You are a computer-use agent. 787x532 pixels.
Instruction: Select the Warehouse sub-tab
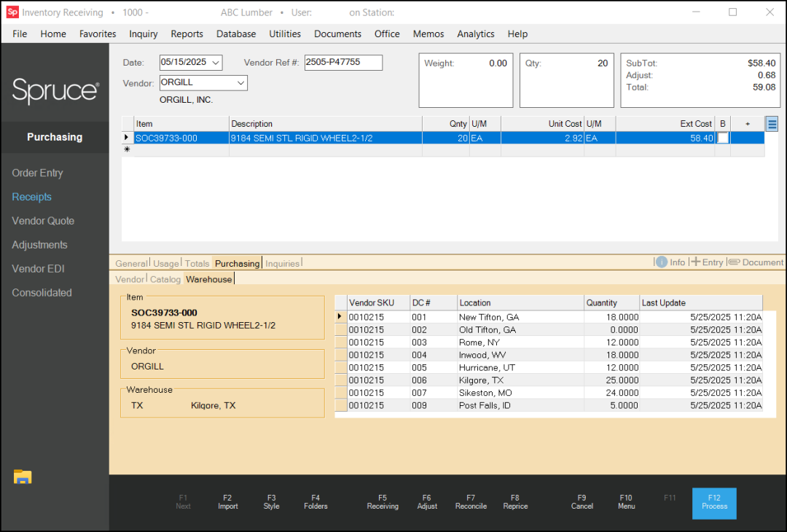point(209,279)
